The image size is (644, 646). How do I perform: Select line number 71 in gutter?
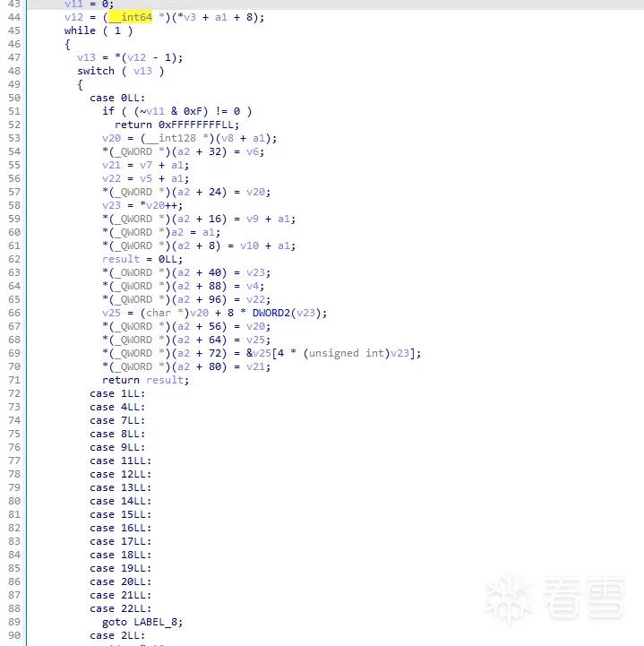point(14,380)
